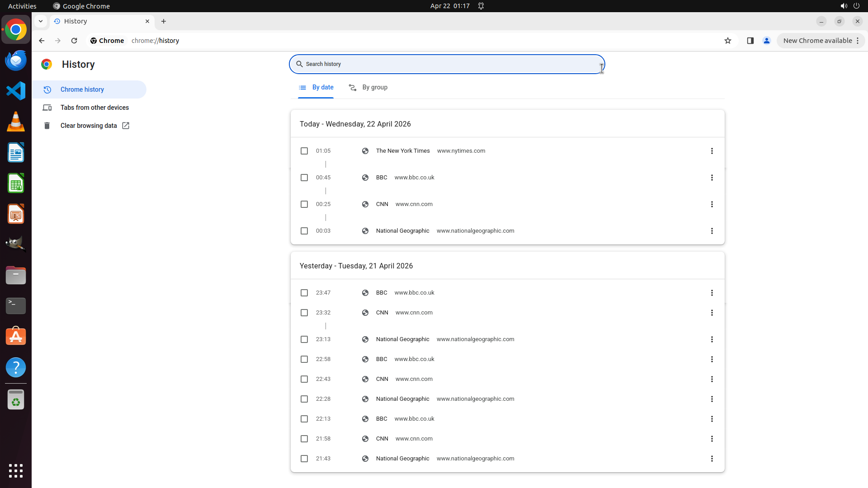Tick the 23:47 BBC entry checkbox

pyautogui.click(x=304, y=293)
